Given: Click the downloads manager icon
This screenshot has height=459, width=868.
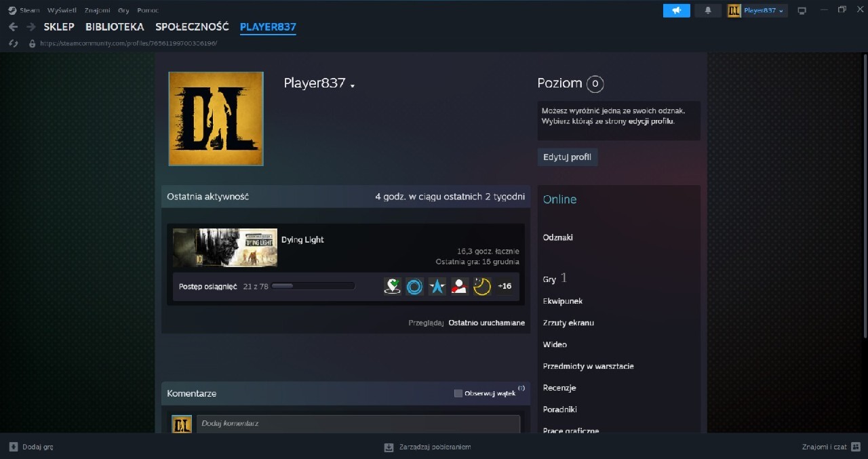Looking at the screenshot, I should coord(389,447).
